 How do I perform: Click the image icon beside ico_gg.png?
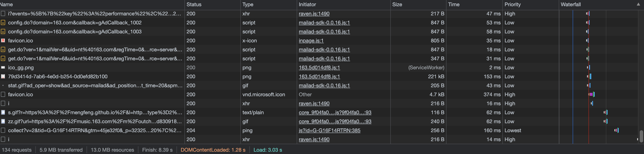3,67
